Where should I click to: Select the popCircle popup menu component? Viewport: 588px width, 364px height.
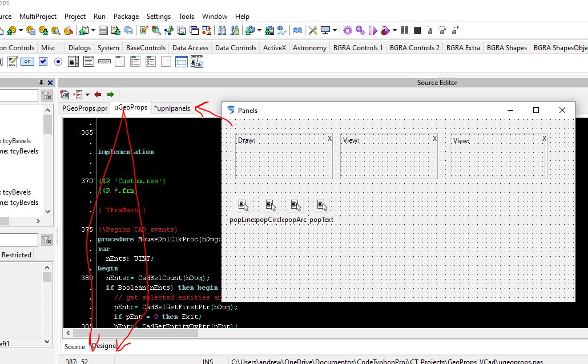point(271,205)
